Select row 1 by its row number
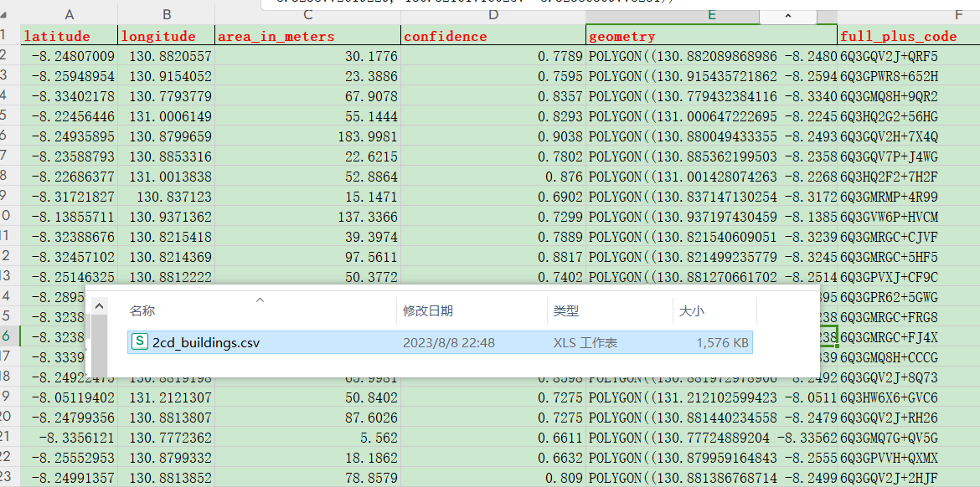Viewport: 980px width, 487px height. [x=7, y=36]
